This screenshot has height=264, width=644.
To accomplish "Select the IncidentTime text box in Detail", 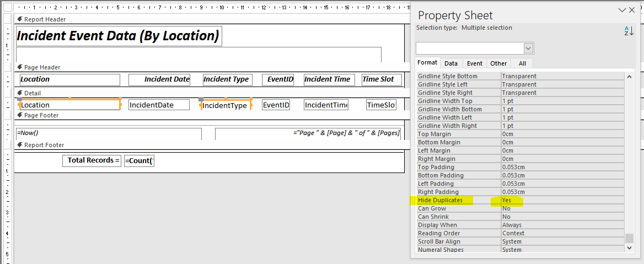I will coord(326,105).
